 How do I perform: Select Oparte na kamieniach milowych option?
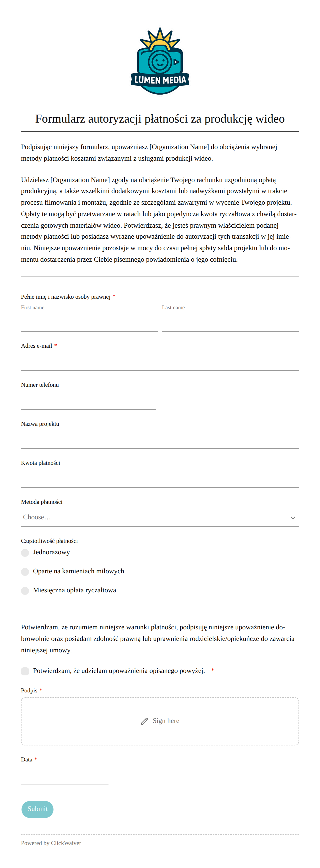pos(25,572)
